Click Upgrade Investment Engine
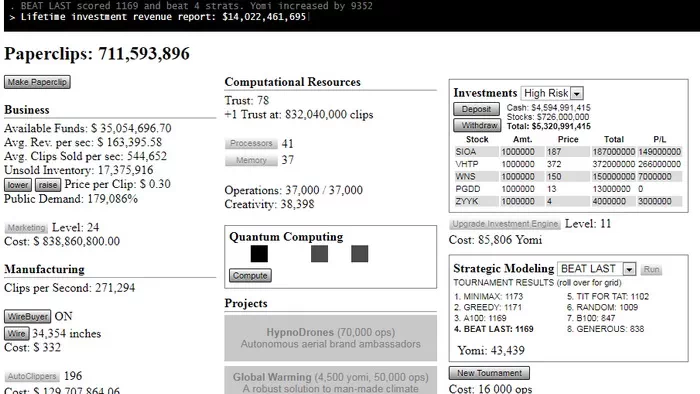Image resolution: width=700 pixels, height=394 pixels. [x=505, y=224]
